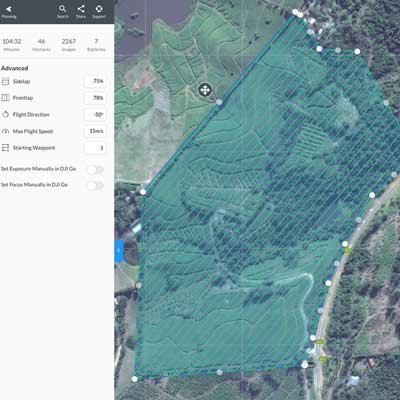Edit the Sidelap percentage field
Screen dimensions: 400x400
click(x=95, y=81)
